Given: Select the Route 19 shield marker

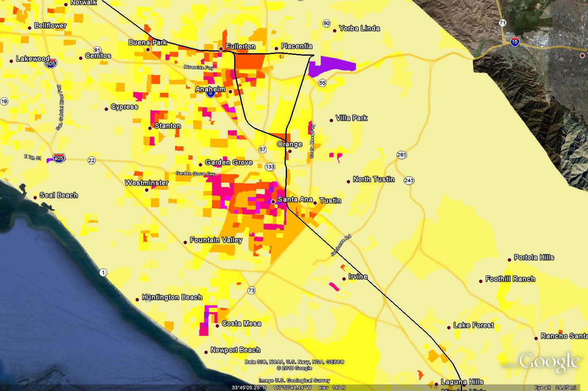Looking at the screenshot, I should [x=4, y=101].
